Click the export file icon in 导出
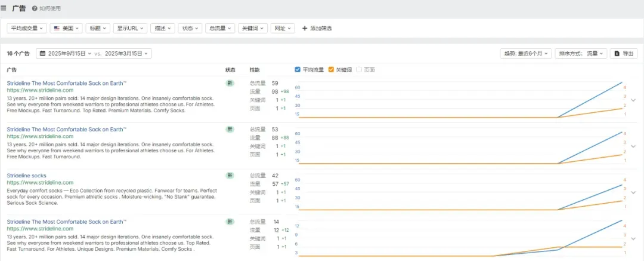 [x=617, y=54]
